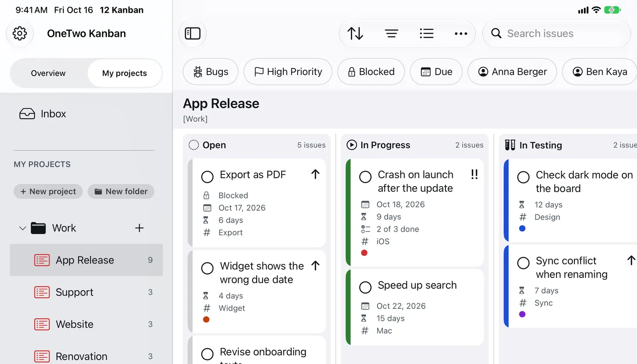This screenshot has width=637, height=364.
Task: Click the orange dot on Widget card
Action: point(206,319)
